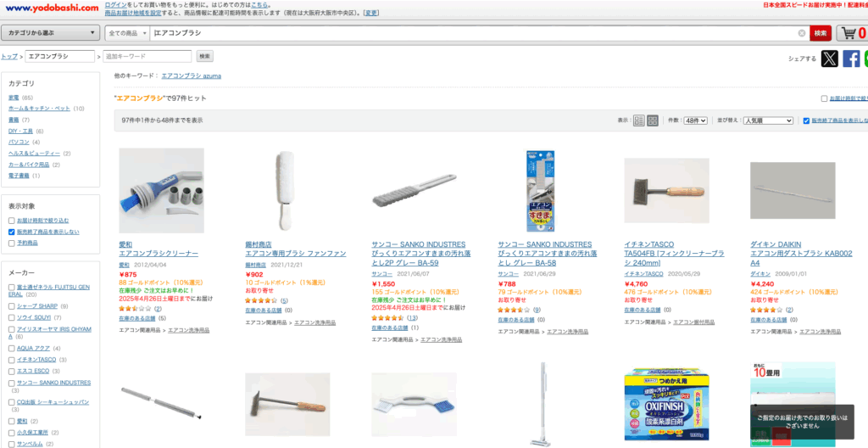Open the 全ての商品 search scope dropdown

pos(127,33)
